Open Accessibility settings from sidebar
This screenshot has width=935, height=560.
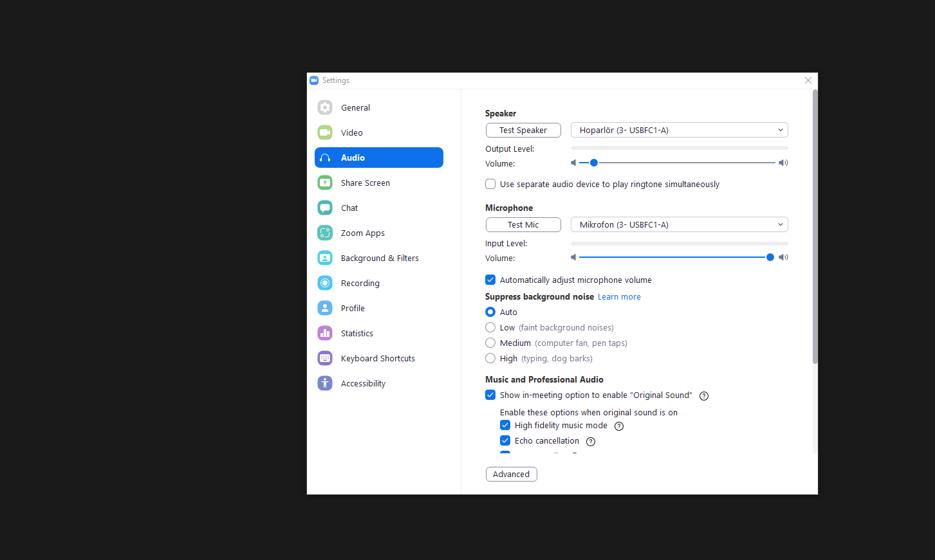[x=379, y=383]
